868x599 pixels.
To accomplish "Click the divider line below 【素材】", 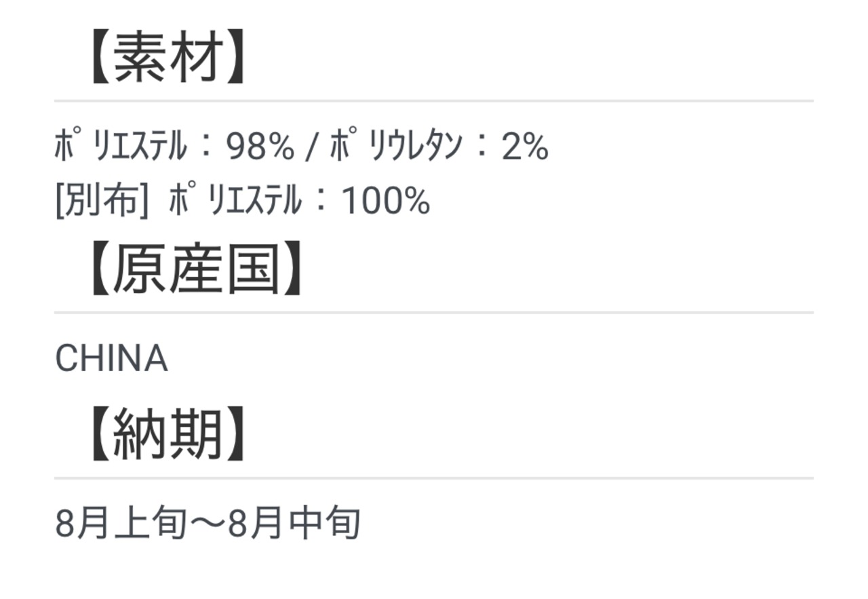I will (434, 101).
